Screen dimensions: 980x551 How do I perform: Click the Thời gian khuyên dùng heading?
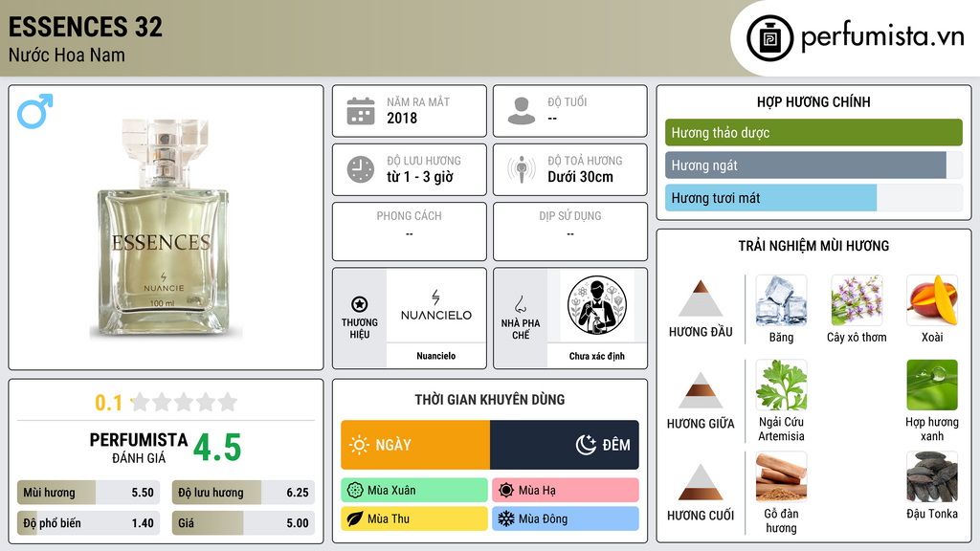(490, 400)
